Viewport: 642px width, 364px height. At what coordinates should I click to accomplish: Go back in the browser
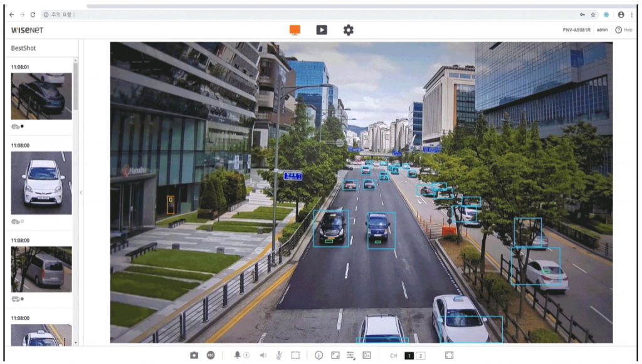click(11, 15)
